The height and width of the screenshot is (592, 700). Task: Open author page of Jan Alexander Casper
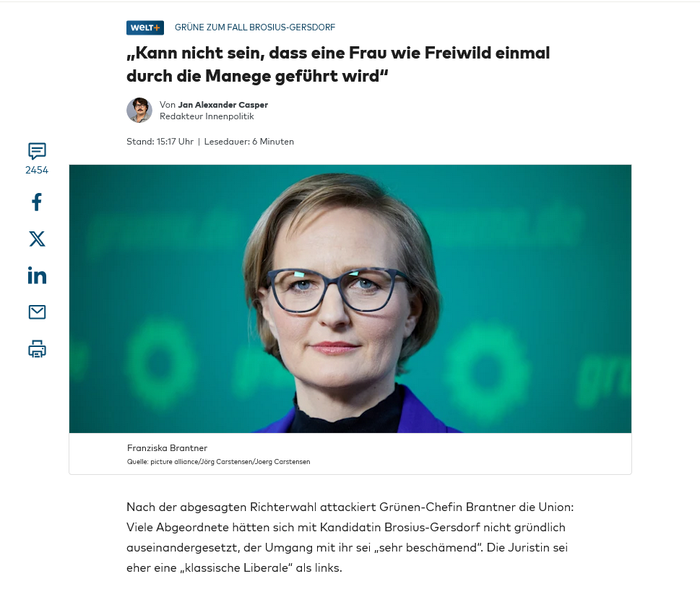(222, 105)
